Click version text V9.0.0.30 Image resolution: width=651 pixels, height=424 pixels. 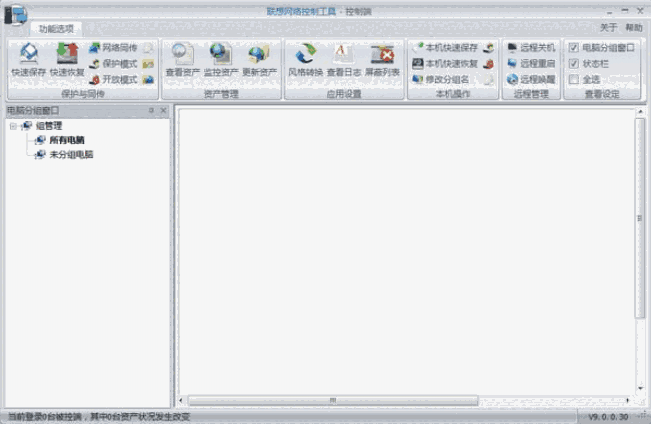[608, 417]
